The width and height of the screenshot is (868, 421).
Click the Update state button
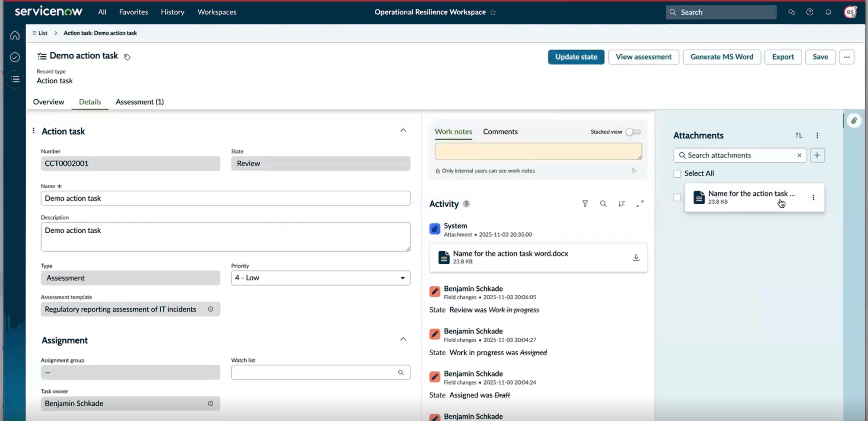576,57
